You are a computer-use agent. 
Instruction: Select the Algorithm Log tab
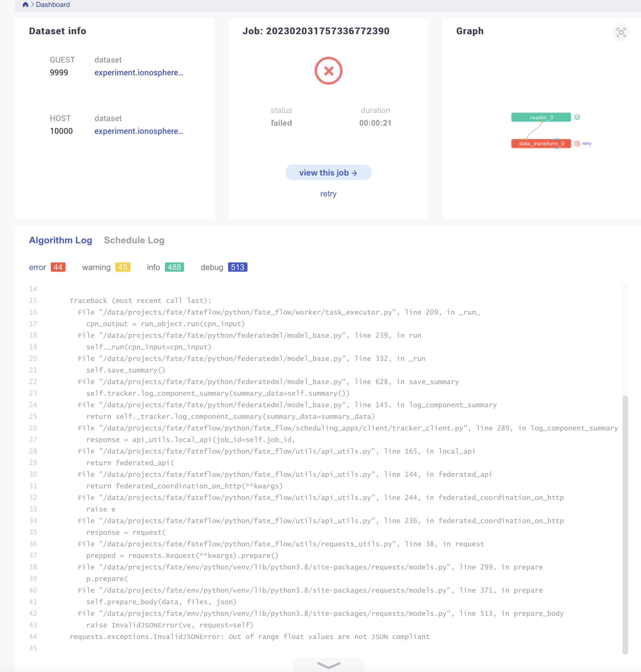point(61,240)
